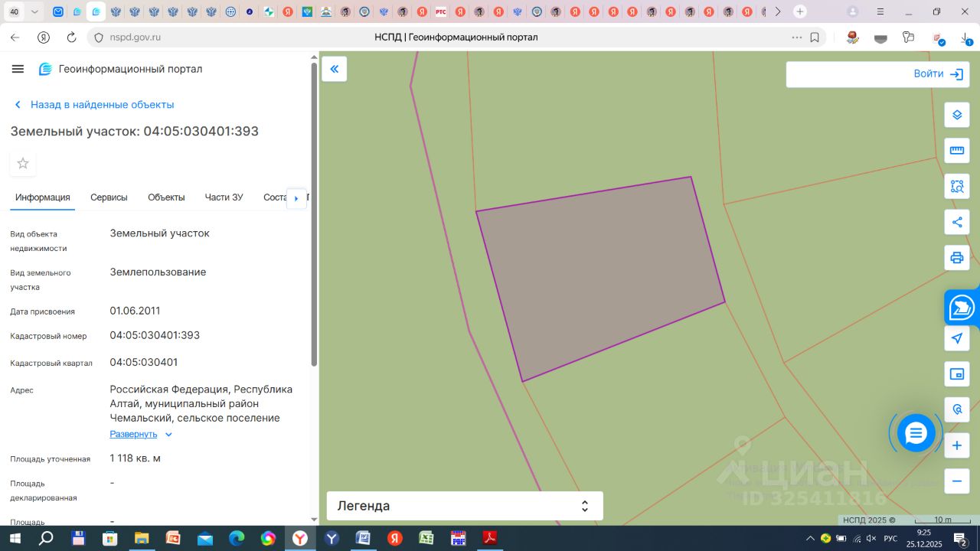Viewport: 980px width, 551px height.
Task: Reload the nspd.gov.ru page
Action: 71,37
